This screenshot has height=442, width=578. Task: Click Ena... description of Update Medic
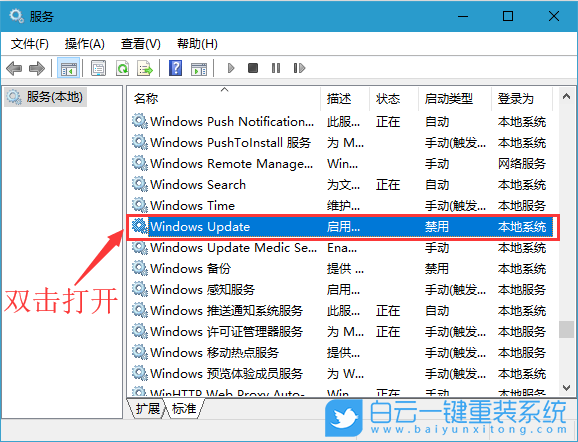(x=342, y=247)
